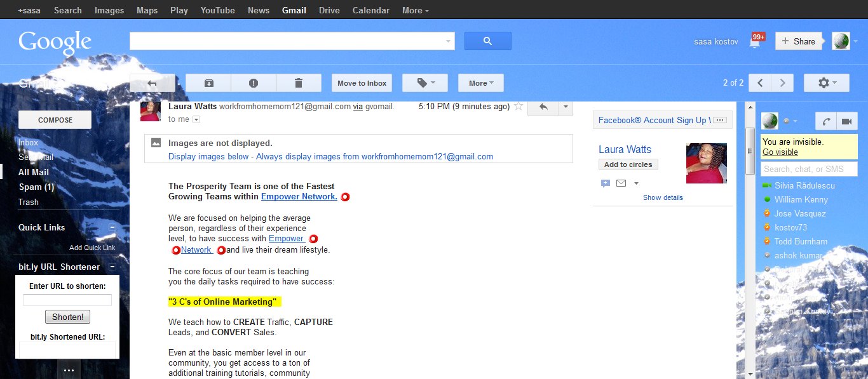
Task: Open the dropdown next to Reply
Action: pyautogui.click(x=566, y=107)
